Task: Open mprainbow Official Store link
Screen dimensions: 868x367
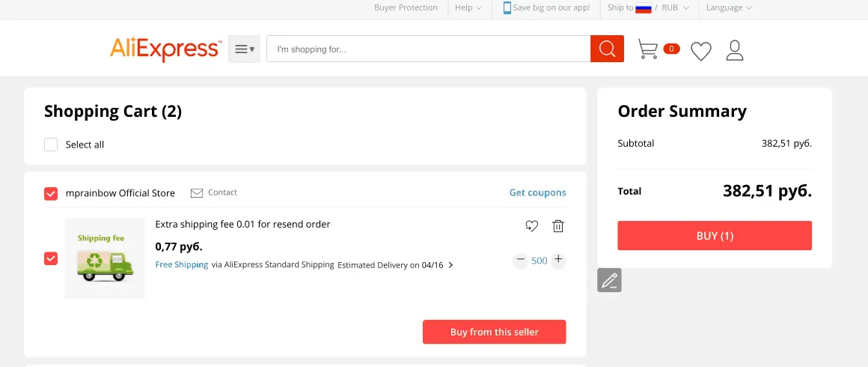Action: (x=120, y=193)
